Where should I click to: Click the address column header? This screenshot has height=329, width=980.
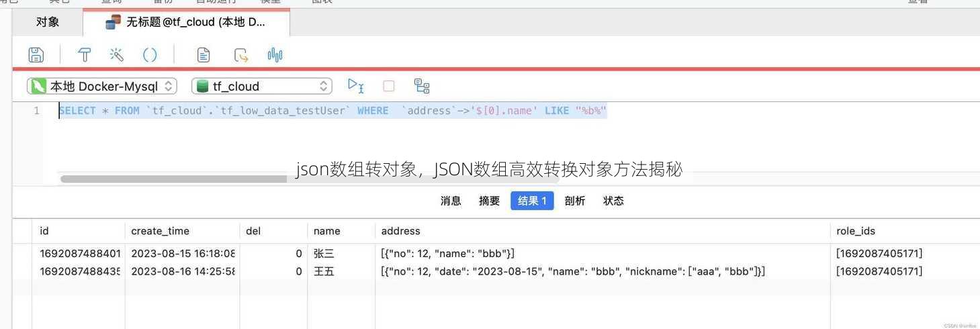[x=603, y=231]
